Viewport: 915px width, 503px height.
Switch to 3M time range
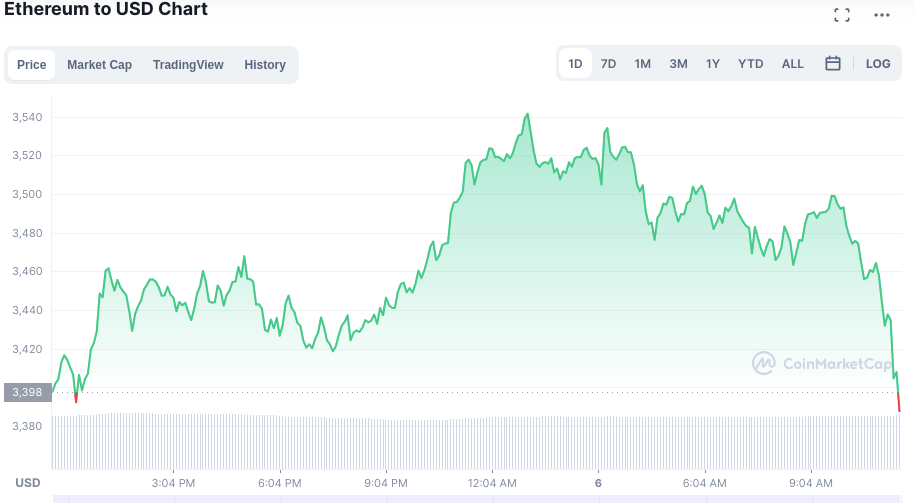click(x=678, y=64)
